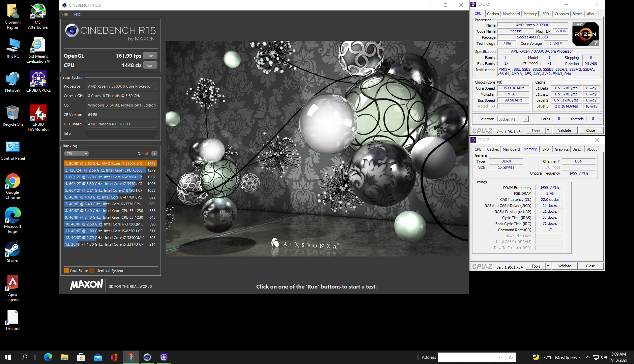Image resolution: width=634 pixels, height=364 pixels.
Task: Open Apex Legends desktop shortcut
Action: tap(12, 288)
